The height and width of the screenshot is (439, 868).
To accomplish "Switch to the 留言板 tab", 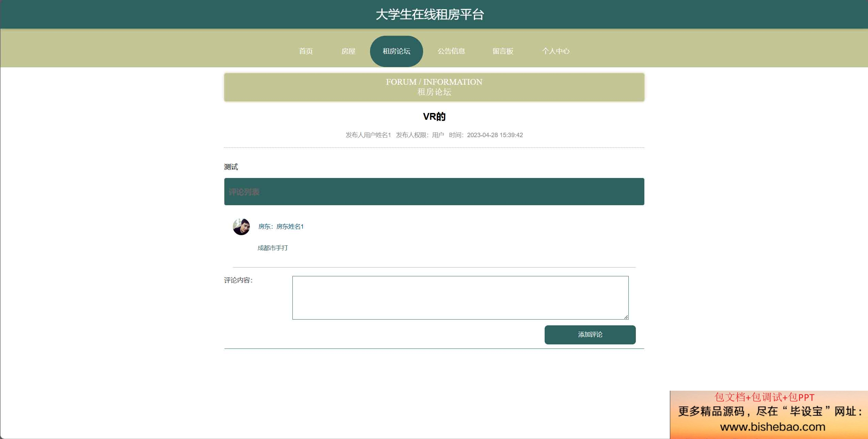I will pos(503,51).
